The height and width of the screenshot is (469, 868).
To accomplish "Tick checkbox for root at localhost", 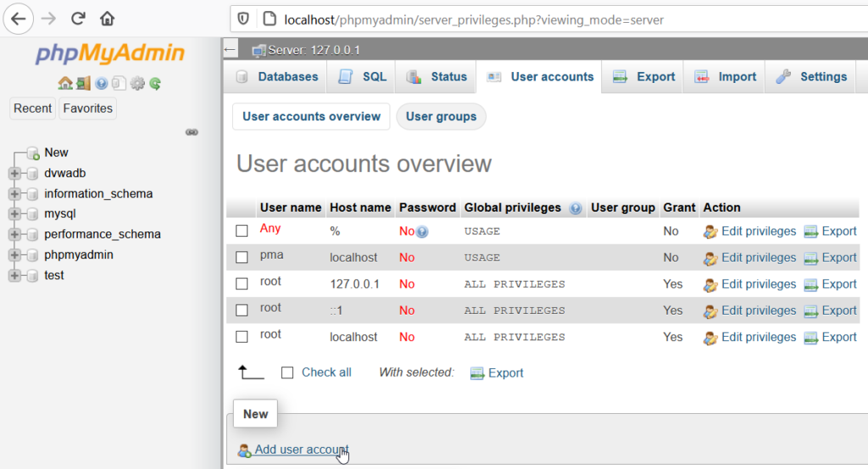I will pyautogui.click(x=242, y=337).
